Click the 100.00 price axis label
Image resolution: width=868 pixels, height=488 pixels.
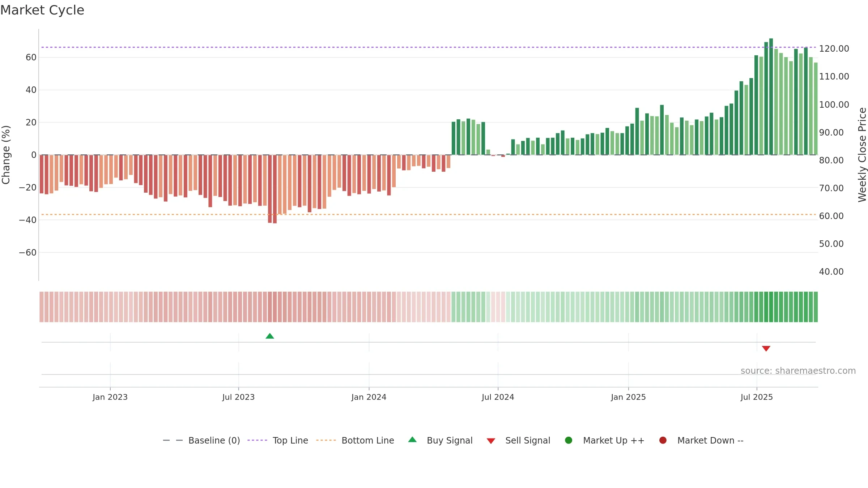tap(834, 104)
